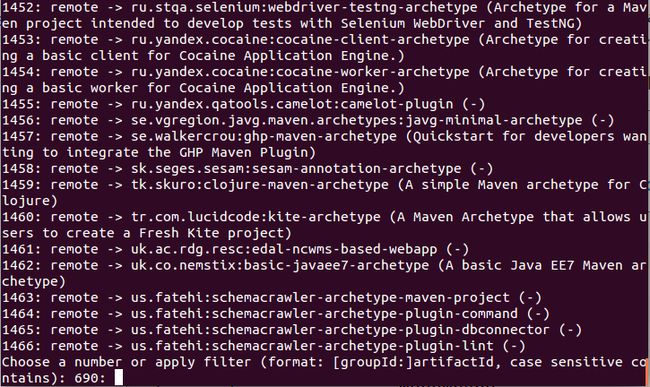Click kite-archetype entry 1460

click(x=256, y=218)
